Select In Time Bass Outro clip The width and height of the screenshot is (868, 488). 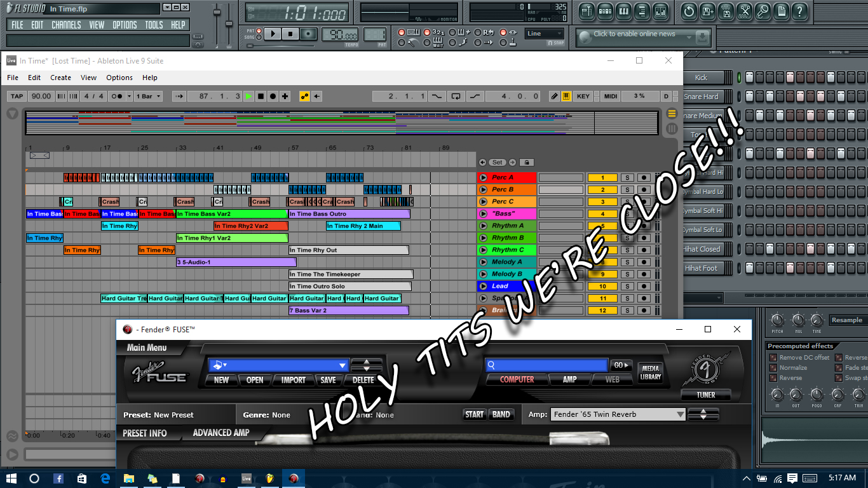point(349,213)
